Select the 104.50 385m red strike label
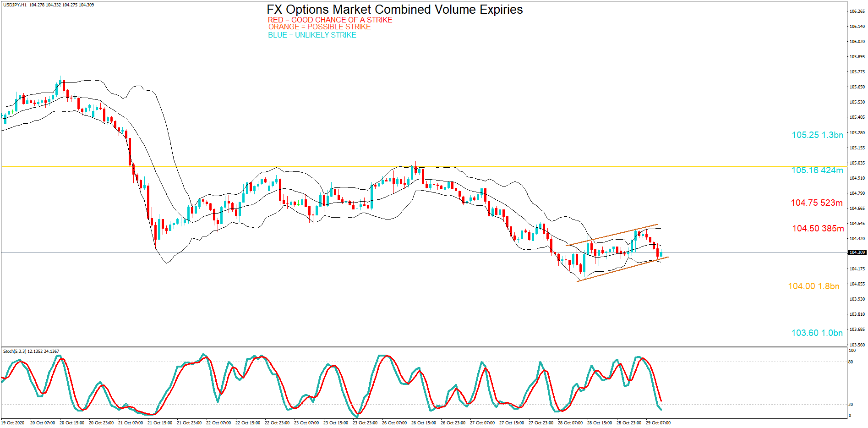 coord(818,228)
